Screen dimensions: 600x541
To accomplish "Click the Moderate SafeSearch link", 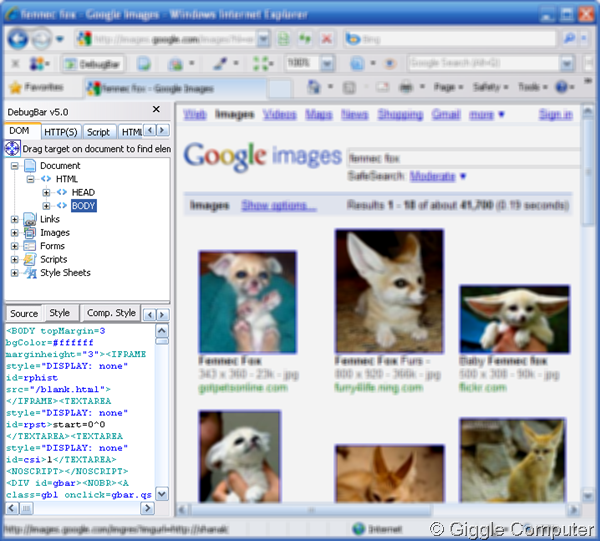I will tap(432, 176).
